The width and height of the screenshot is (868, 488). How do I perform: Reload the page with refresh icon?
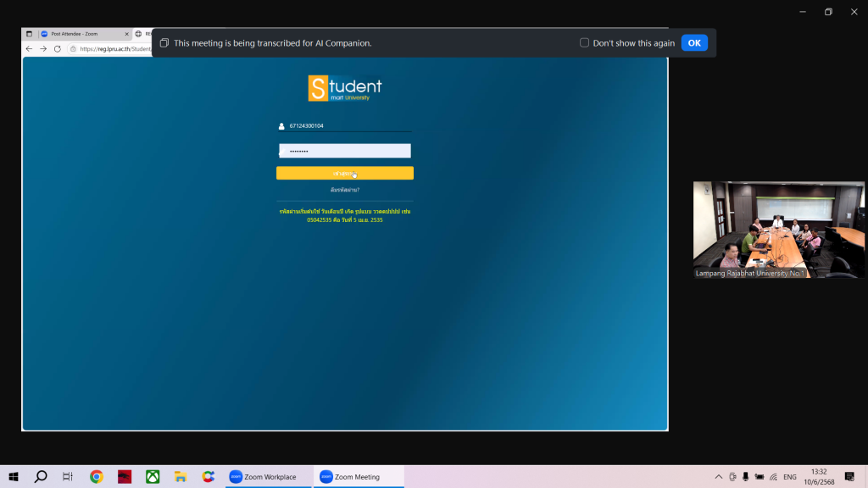click(58, 49)
